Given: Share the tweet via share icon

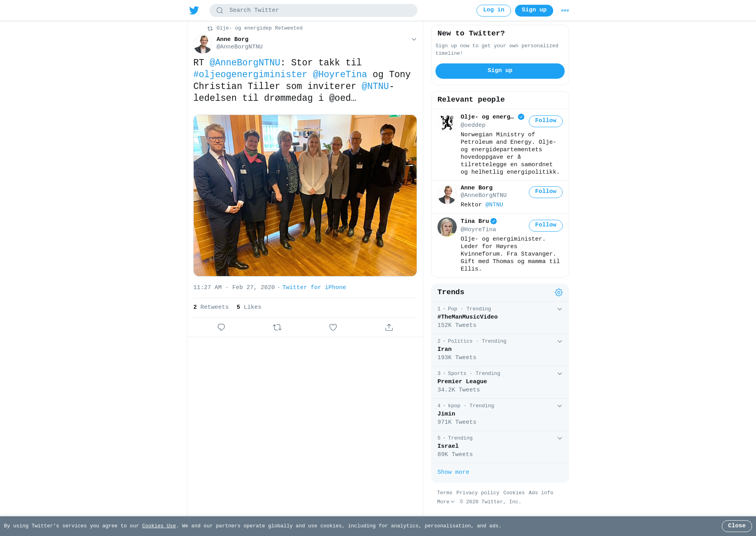Looking at the screenshot, I should tap(389, 327).
